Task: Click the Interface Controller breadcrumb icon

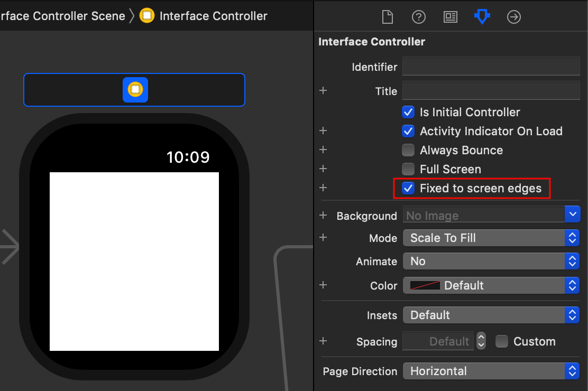Action: (x=147, y=16)
